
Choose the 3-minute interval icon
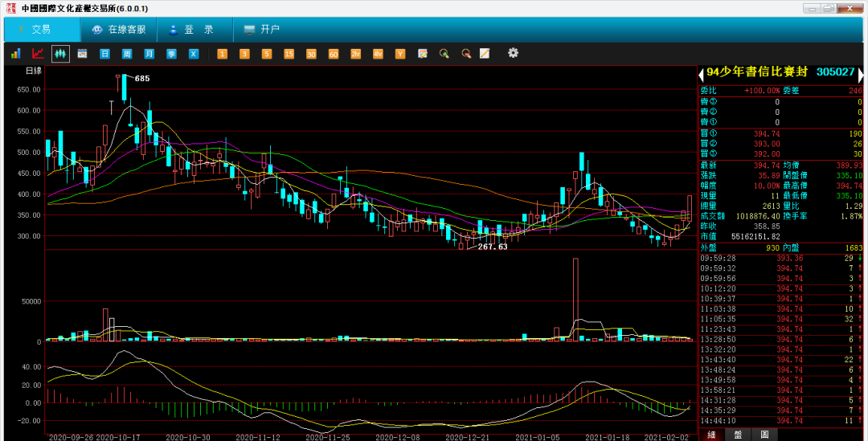click(x=244, y=54)
